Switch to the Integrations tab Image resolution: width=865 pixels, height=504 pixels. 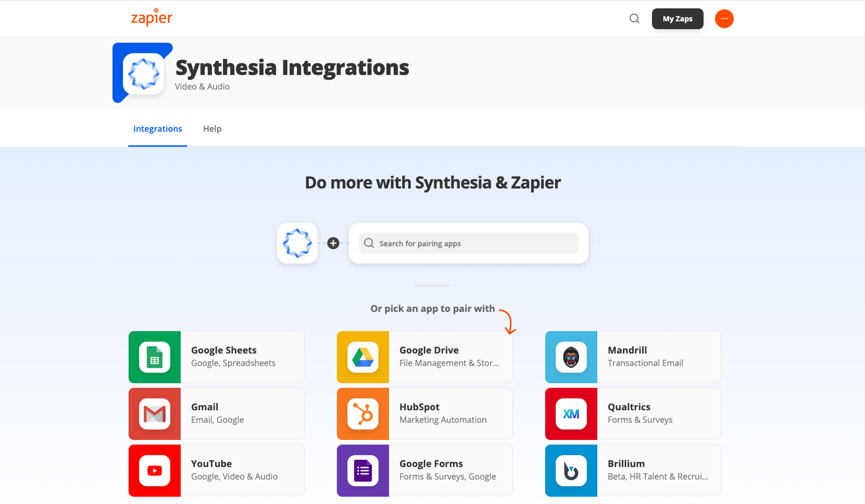tap(158, 129)
